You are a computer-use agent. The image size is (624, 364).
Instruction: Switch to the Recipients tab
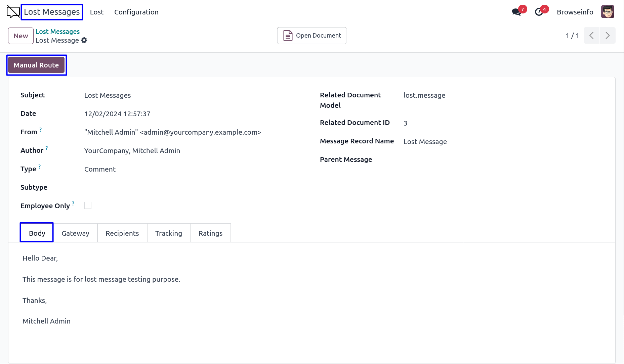pos(122,233)
